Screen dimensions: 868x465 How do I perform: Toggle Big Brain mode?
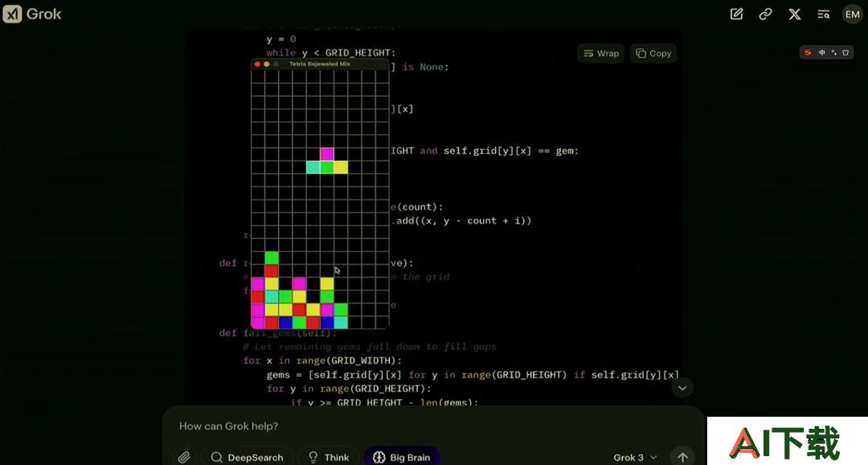(x=402, y=457)
